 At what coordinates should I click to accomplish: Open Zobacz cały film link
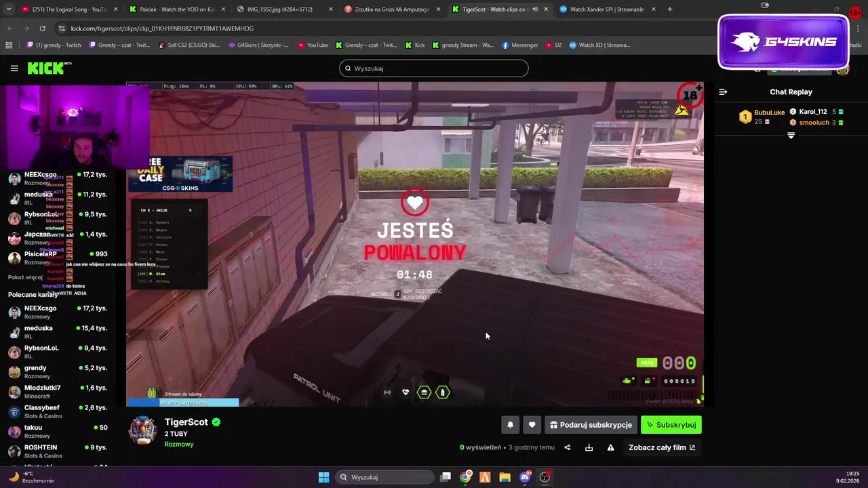[x=662, y=447]
